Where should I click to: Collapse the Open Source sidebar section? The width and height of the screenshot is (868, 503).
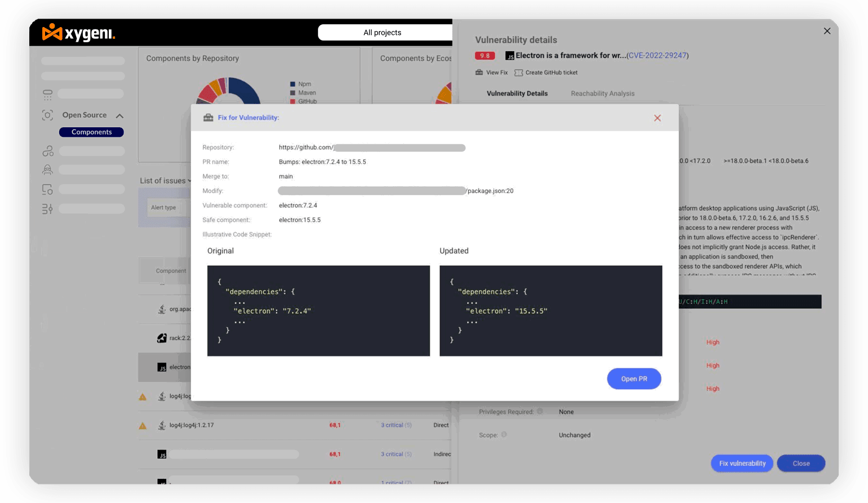pos(119,116)
